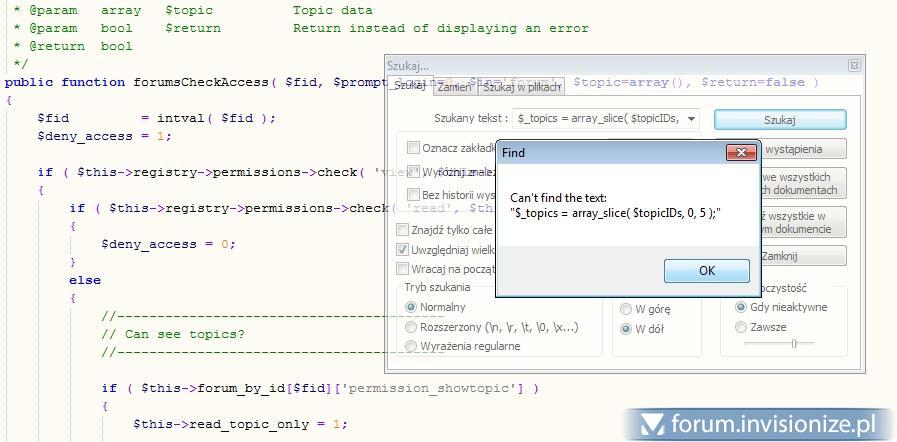Switch to the Zamień tab
This screenshot has width=897, height=442.
click(454, 87)
